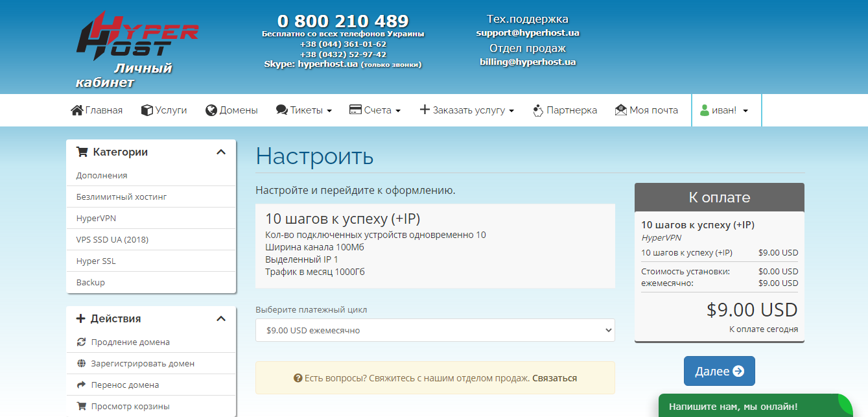Click Просмотр корзины action

151,406
